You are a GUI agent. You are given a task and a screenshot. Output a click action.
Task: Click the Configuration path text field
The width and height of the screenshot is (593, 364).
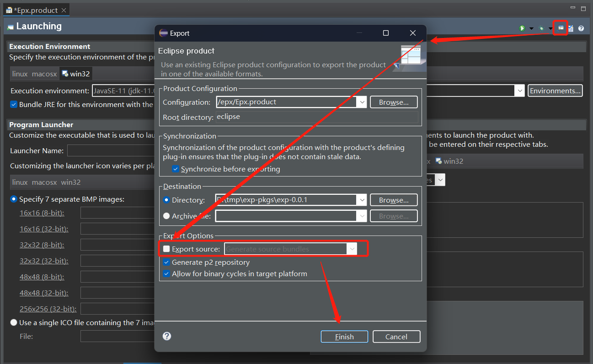[x=286, y=102]
